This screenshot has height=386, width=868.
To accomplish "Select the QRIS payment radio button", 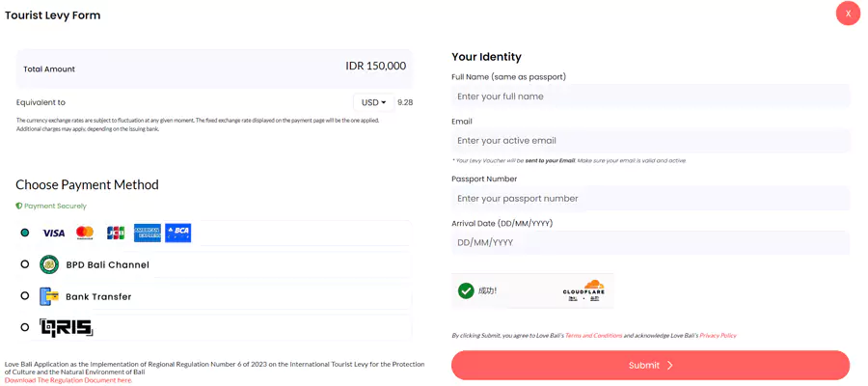I will coord(24,327).
